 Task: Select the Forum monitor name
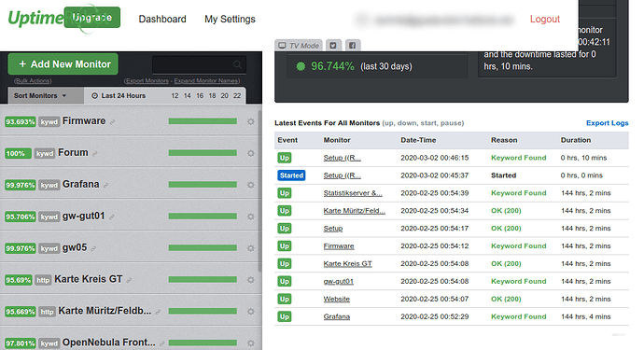coord(73,152)
